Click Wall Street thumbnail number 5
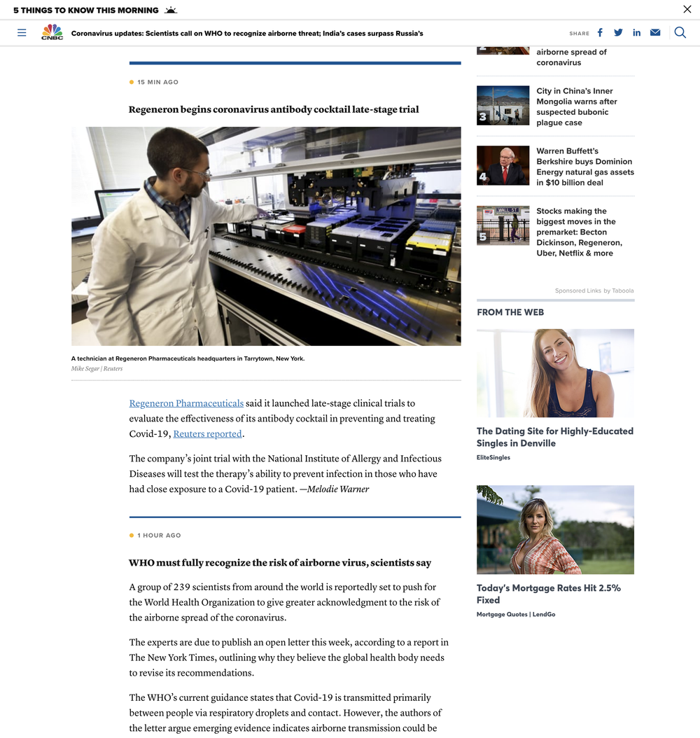 point(503,225)
